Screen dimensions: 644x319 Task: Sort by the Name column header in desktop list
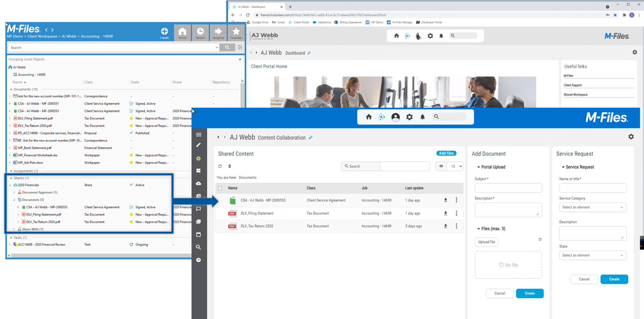(x=19, y=82)
